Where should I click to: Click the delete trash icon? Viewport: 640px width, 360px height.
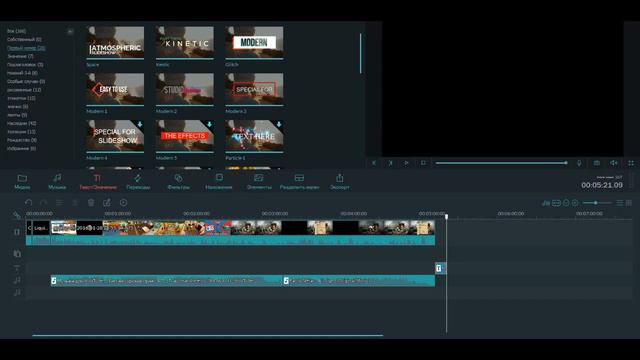tap(91, 202)
